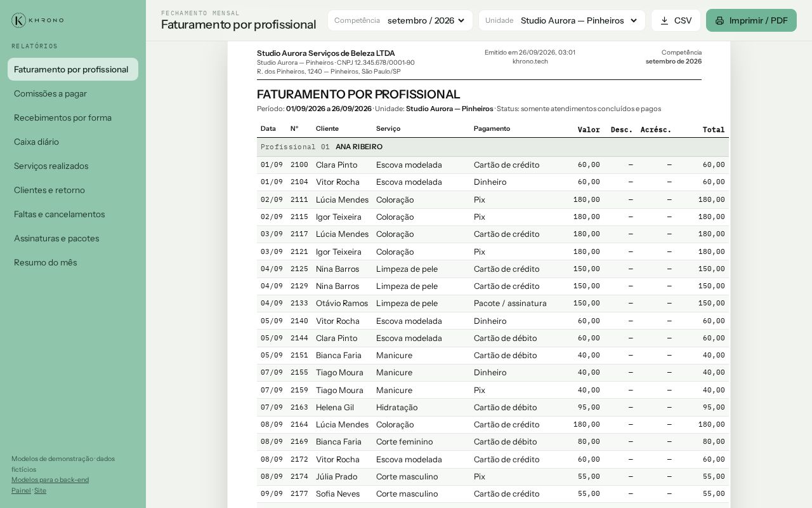Click client Otávio Ramos
Viewport: 812px width, 508px height.
pos(342,303)
